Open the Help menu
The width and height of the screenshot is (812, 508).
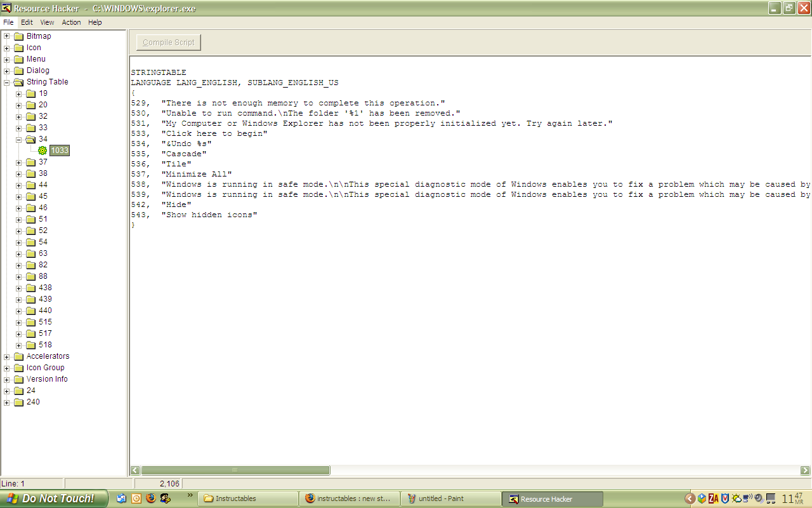click(95, 22)
